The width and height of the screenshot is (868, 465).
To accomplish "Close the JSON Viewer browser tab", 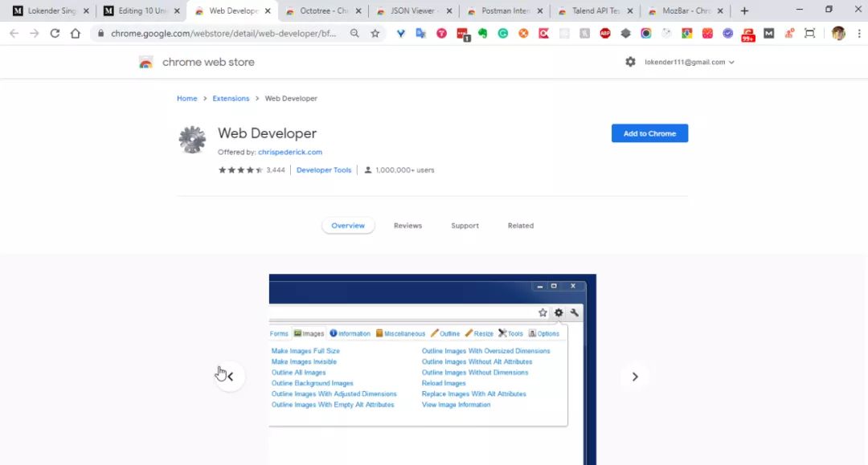I will pos(449,11).
